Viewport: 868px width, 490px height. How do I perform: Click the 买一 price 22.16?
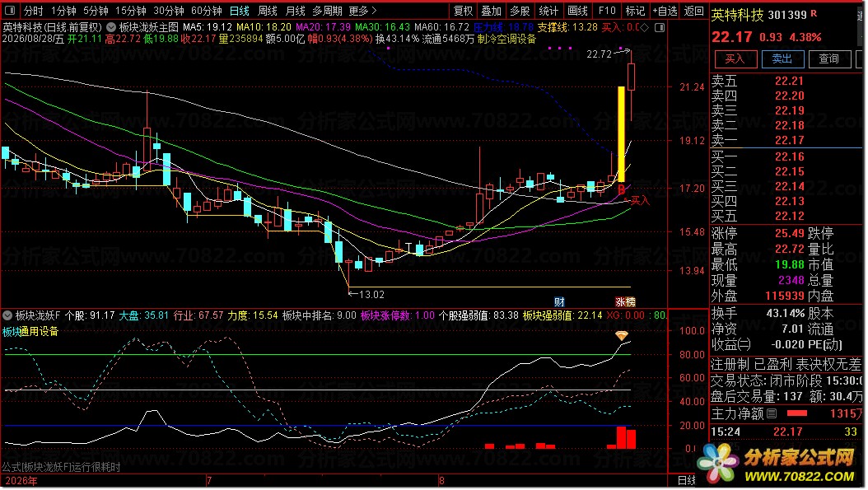(x=790, y=156)
